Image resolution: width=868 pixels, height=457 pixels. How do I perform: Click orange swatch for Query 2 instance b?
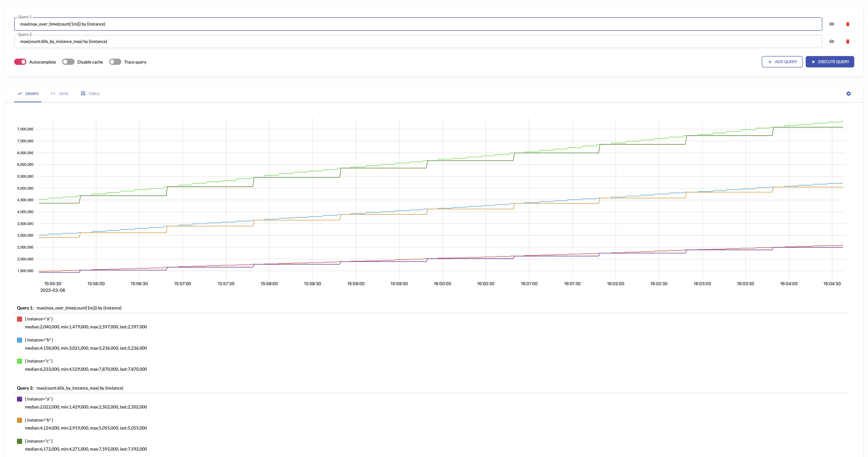tap(20, 420)
